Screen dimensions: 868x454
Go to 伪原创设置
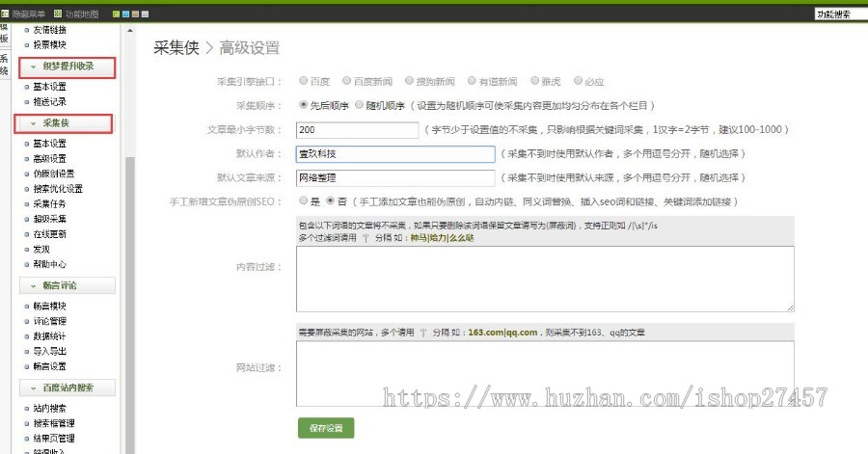point(54,174)
